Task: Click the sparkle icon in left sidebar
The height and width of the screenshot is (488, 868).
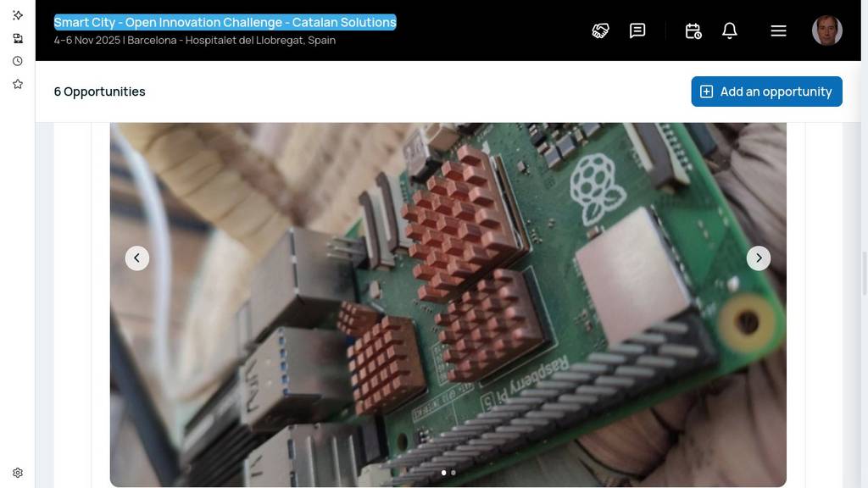Action: click(x=18, y=15)
